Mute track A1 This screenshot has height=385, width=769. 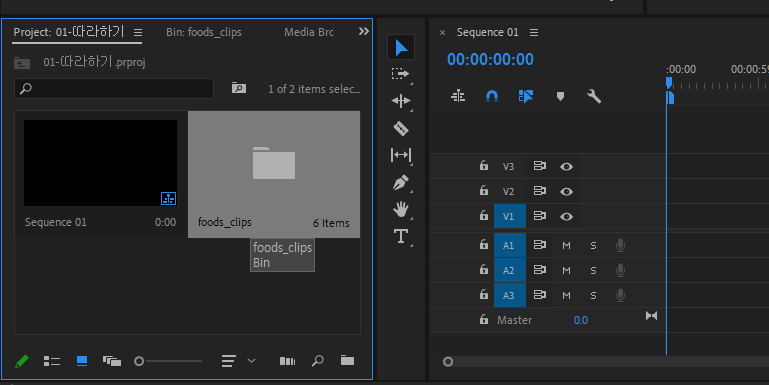(566, 245)
